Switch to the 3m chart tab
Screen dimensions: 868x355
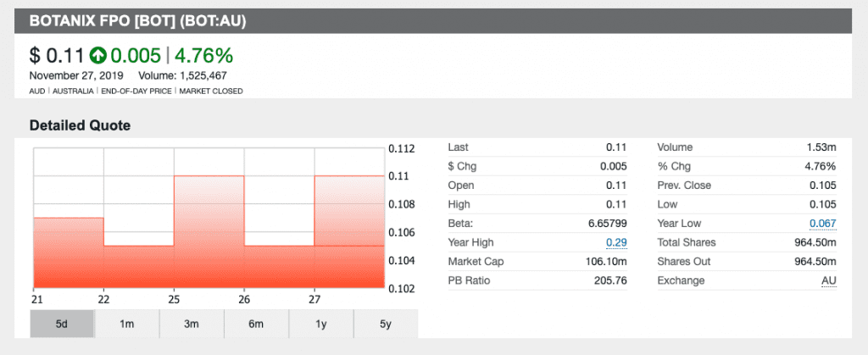(x=192, y=324)
